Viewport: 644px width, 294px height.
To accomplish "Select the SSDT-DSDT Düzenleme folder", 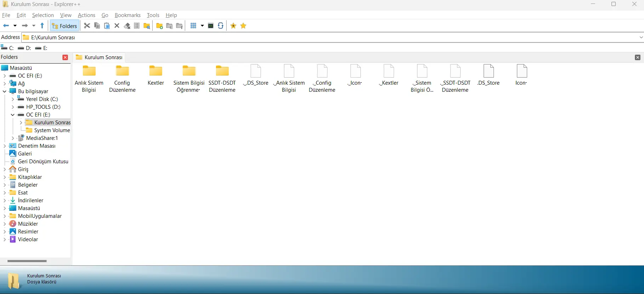I will pos(222,79).
